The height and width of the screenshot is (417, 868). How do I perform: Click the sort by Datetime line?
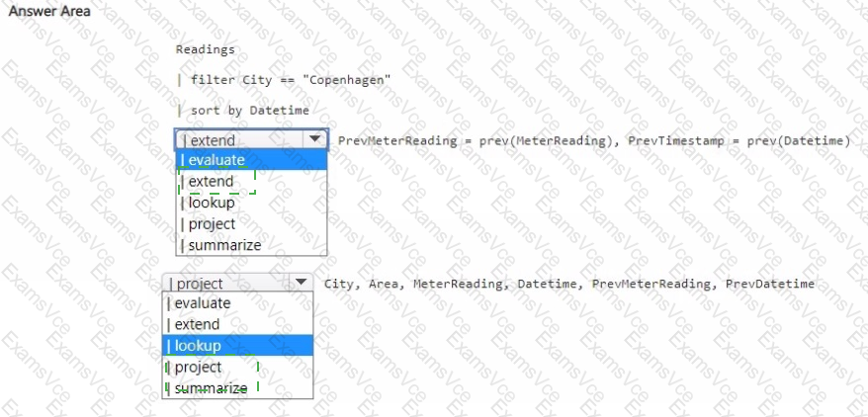click(242, 111)
